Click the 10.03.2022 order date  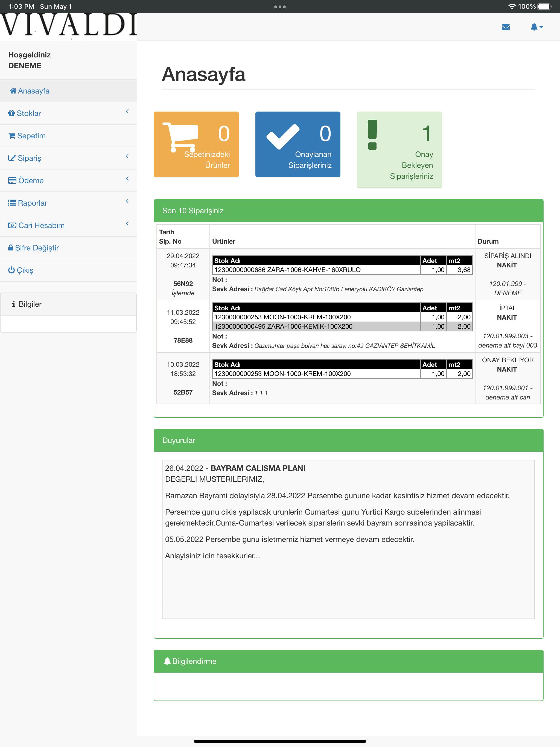[183, 364]
